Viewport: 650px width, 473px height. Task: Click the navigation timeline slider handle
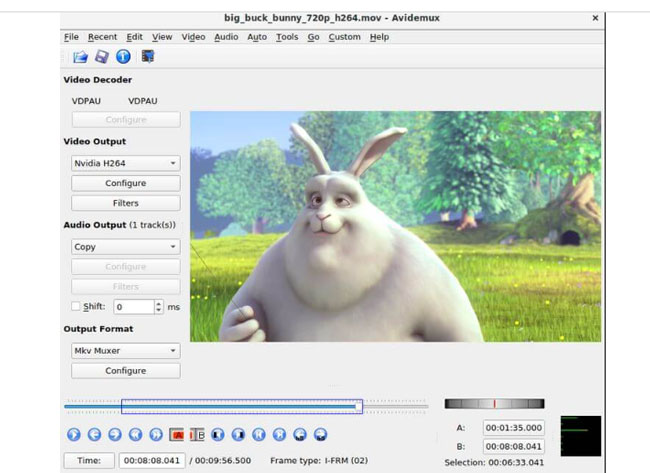click(x=359, y=407)
